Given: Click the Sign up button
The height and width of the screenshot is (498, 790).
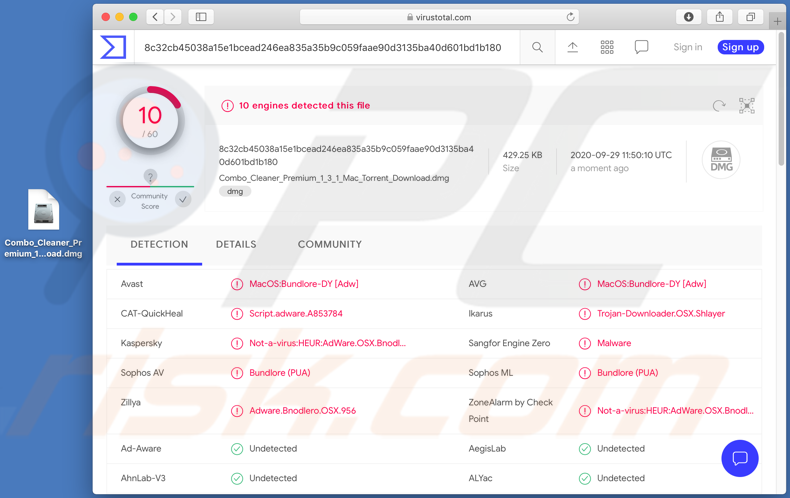Looking at the screenshot, I should click(741, 47).
